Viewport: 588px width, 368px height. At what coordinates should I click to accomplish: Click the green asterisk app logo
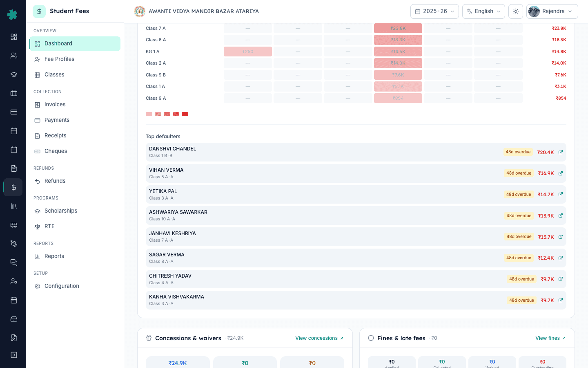(x=12, y=15)
